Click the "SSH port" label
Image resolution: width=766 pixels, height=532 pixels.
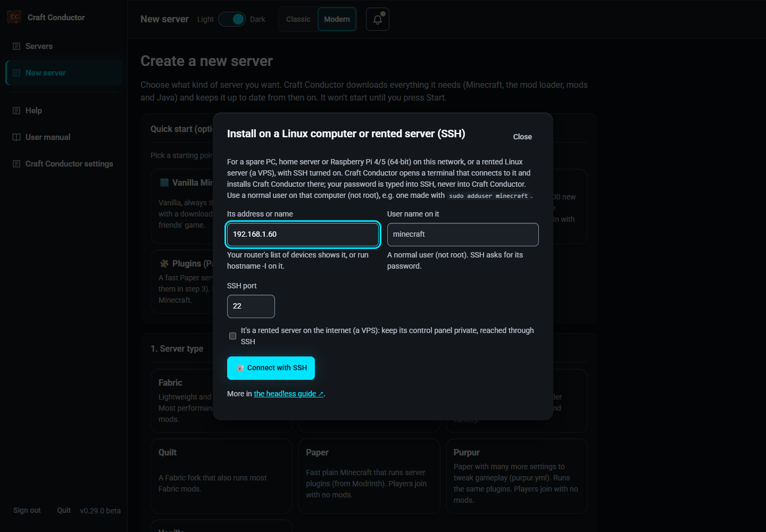pyautogui.click(x=242, y=286)
